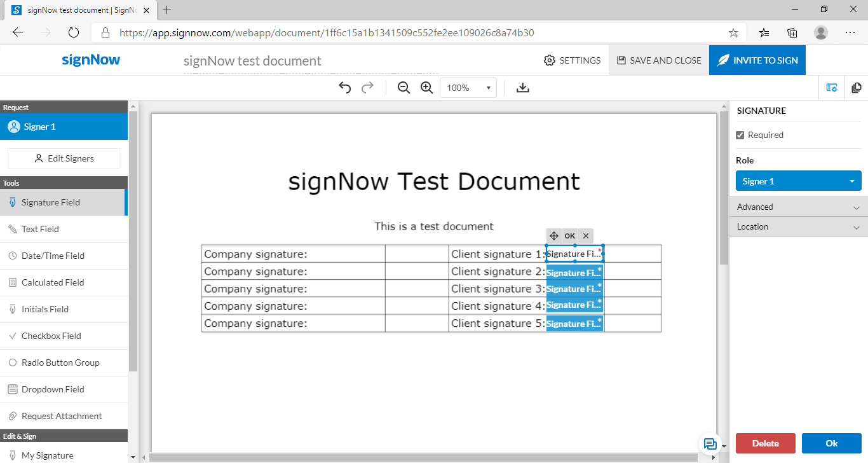Click the move handle above signature field
868x463 pixels.
click(x=553, y=236)
